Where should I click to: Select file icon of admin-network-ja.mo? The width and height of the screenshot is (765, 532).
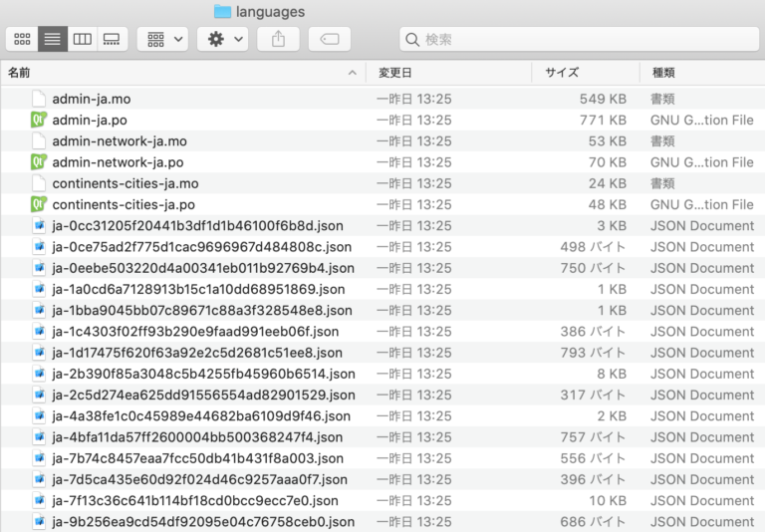(x=39, y=141)
